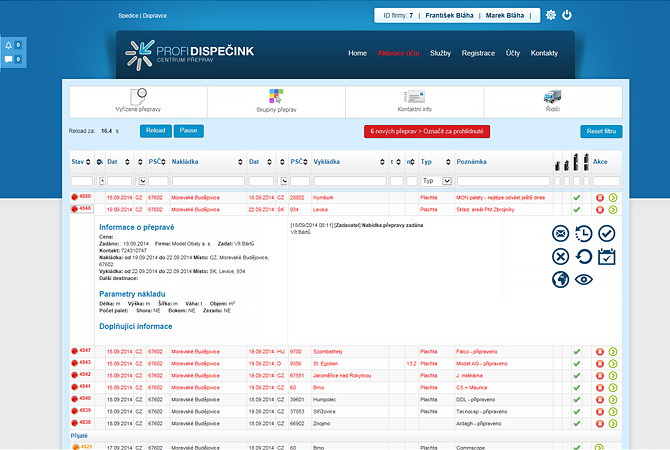670x450 pixels.
Task: Delete row 4842 with red X icon
Action: [599, 376]
